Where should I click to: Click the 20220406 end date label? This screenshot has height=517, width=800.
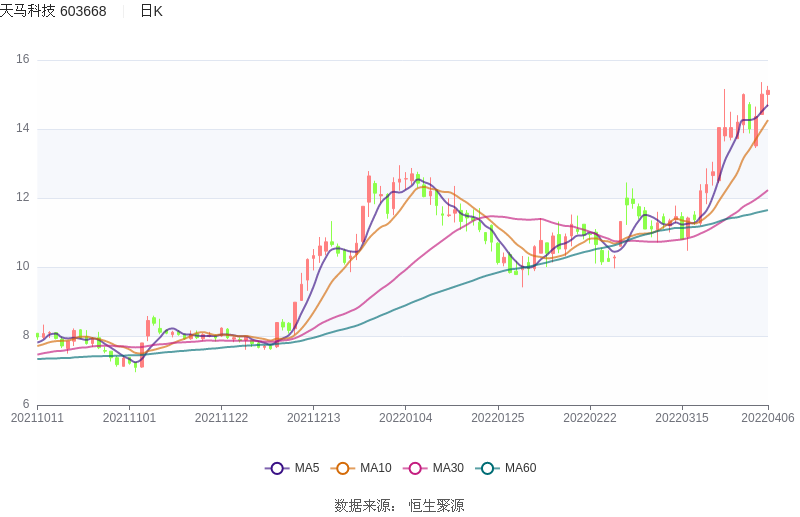point(768,418)
